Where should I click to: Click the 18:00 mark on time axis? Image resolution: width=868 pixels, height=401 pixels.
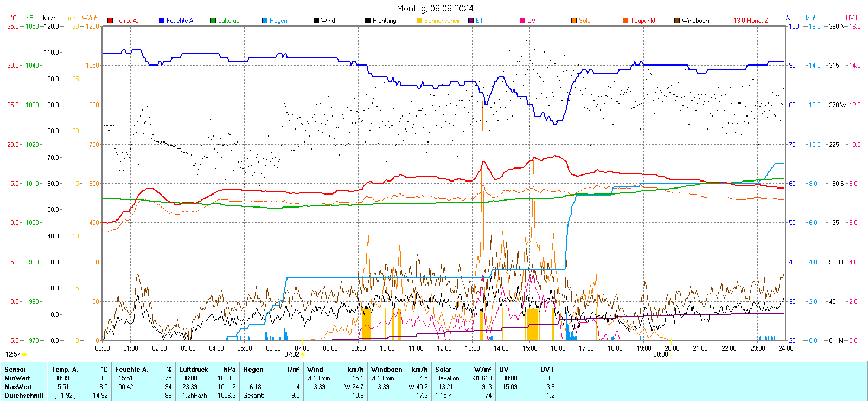click(x=615, y=348)
